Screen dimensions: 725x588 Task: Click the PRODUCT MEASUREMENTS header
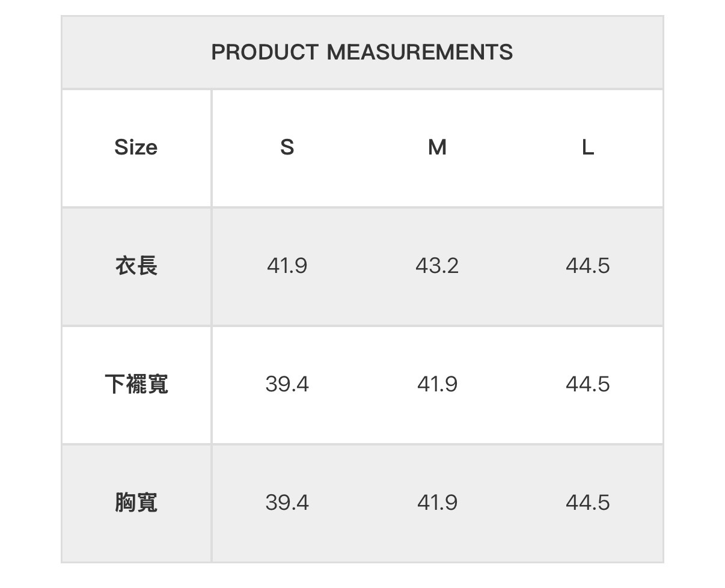tap(362, 52)
